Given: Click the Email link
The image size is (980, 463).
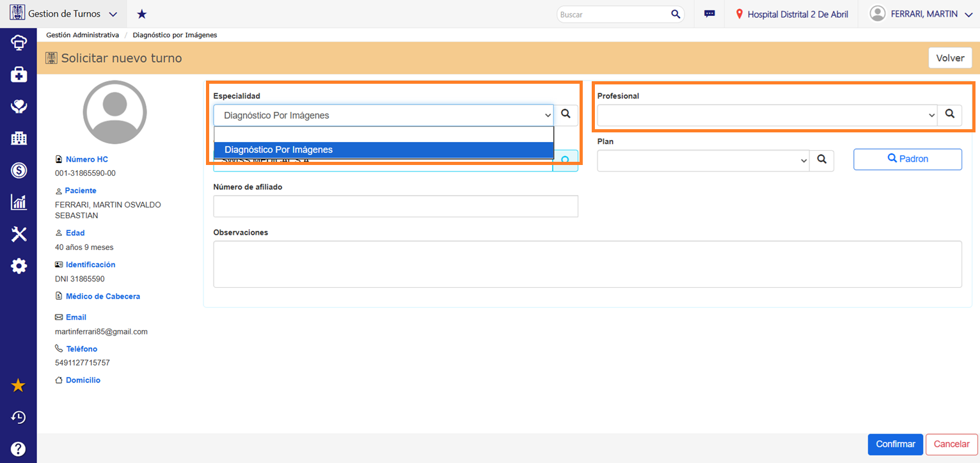Looking at the screenshot, I should 76,317.
